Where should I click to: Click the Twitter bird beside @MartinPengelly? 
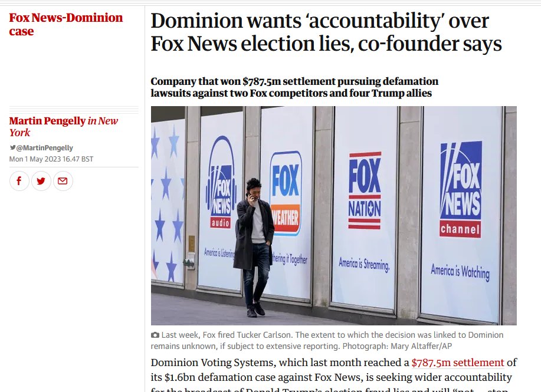tap(12, 147)
